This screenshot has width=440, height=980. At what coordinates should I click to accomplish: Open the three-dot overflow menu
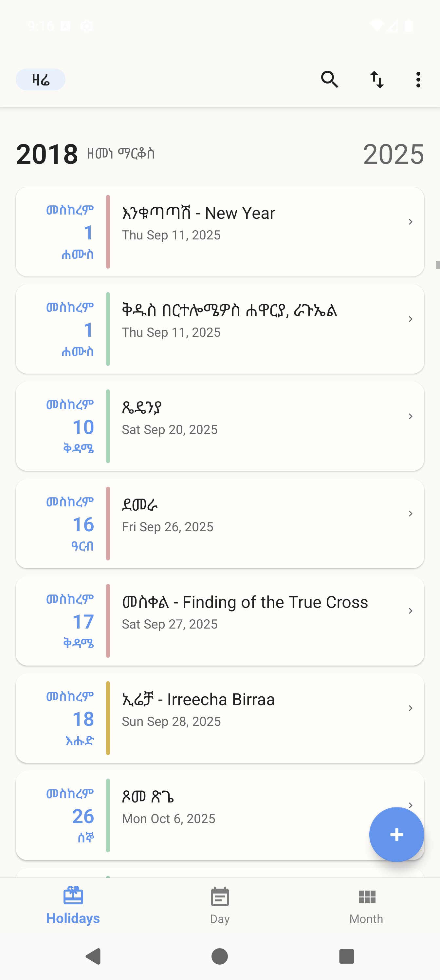coord(418,80)
